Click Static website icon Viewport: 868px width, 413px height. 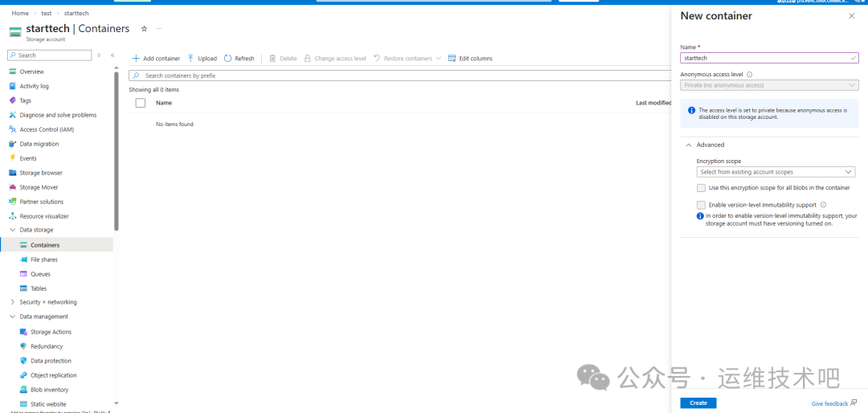[x=24, y=403]
